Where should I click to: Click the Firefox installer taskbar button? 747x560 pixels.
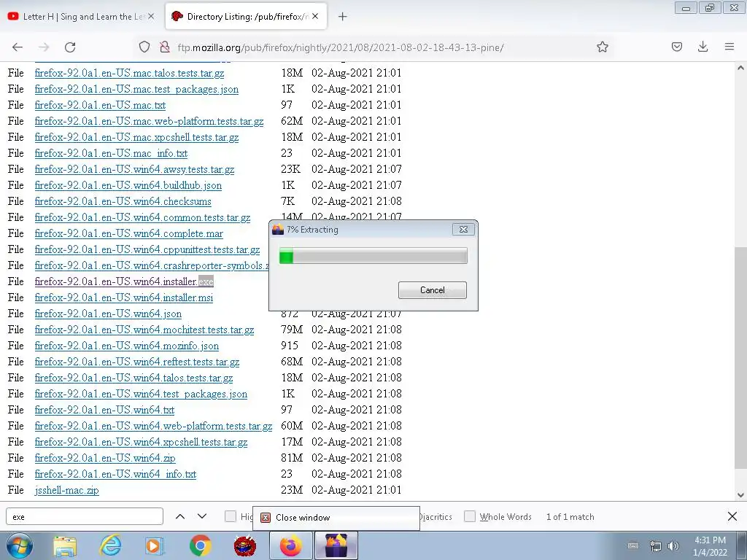(x=336, y=545)
